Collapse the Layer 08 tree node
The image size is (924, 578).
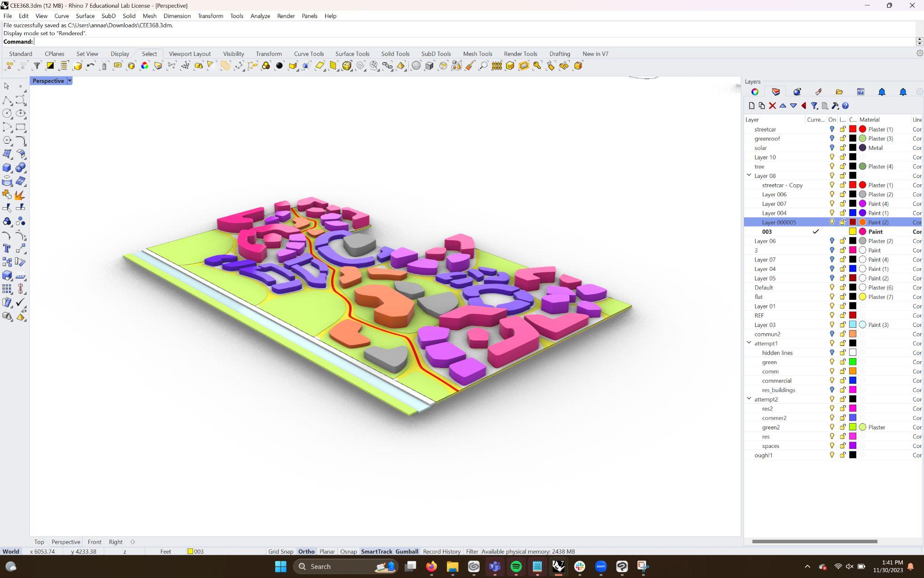tap(749, 175)
